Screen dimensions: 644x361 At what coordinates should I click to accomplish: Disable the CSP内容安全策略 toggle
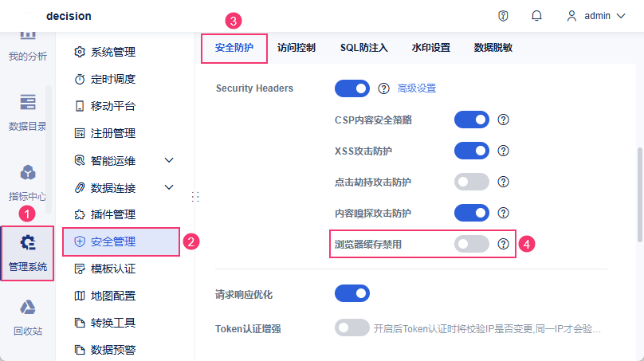pos(471,120)
